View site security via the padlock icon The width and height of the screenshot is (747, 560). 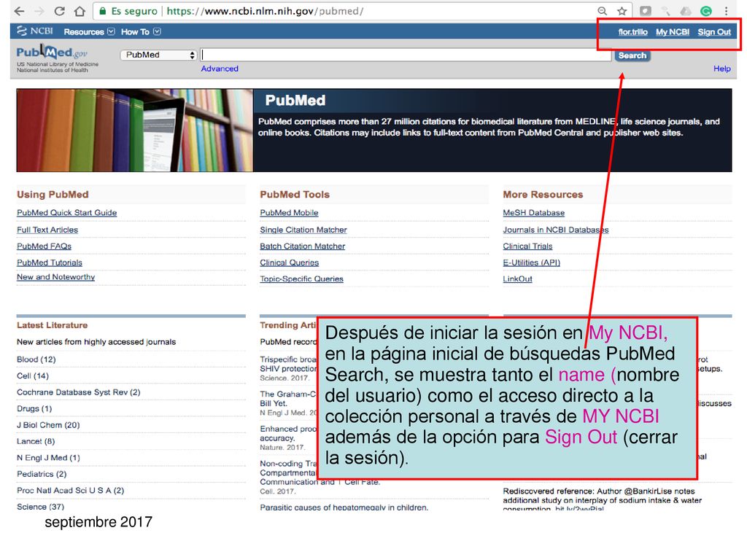tap(102, 11)
